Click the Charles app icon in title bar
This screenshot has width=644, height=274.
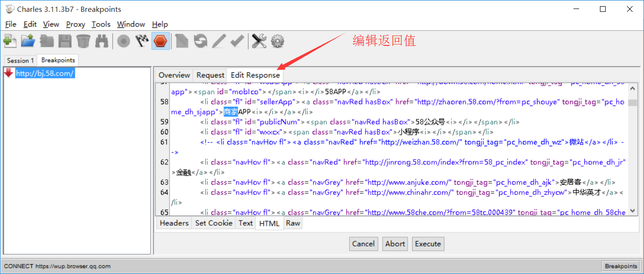[x=9, y=9]
